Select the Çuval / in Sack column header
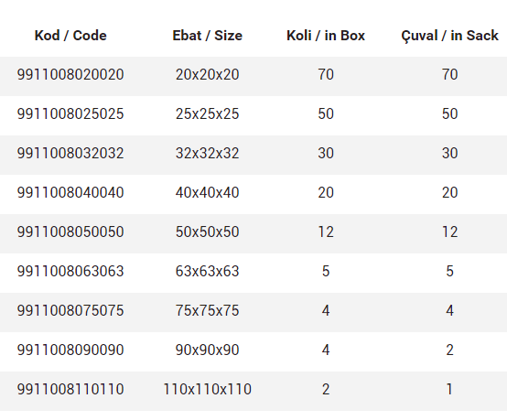 tap(449, 37)
